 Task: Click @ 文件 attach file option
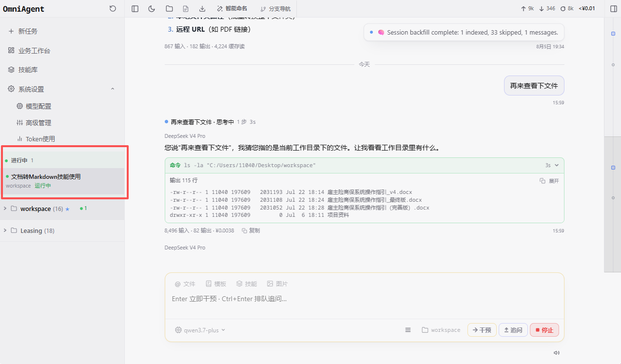pos(185,284)
